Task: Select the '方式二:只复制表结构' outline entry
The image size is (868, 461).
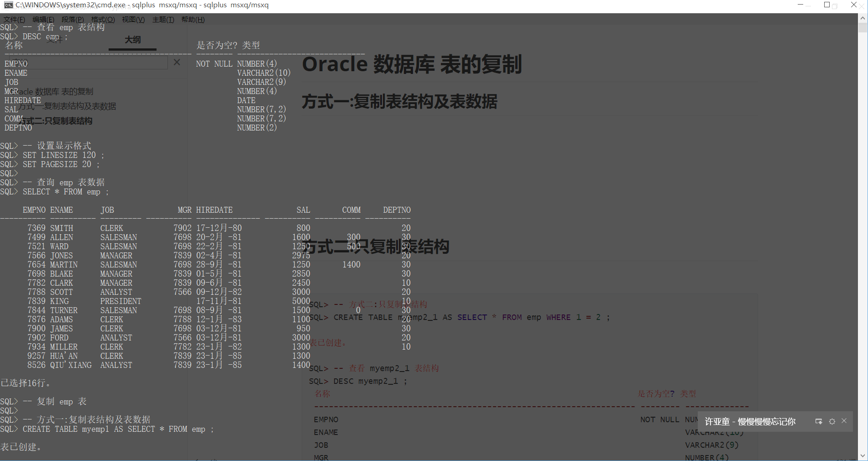Action: [x=56, y=121]
